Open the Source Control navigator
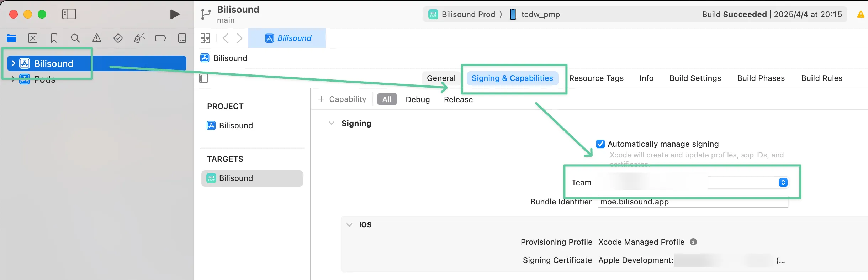Viewport: 868px width, 280px height. (33, 38)
